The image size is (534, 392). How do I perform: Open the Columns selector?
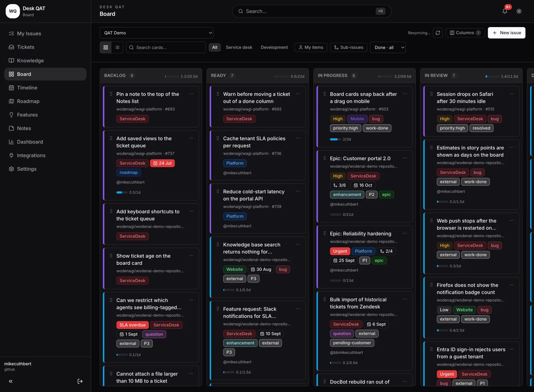(x=465, y=33)
